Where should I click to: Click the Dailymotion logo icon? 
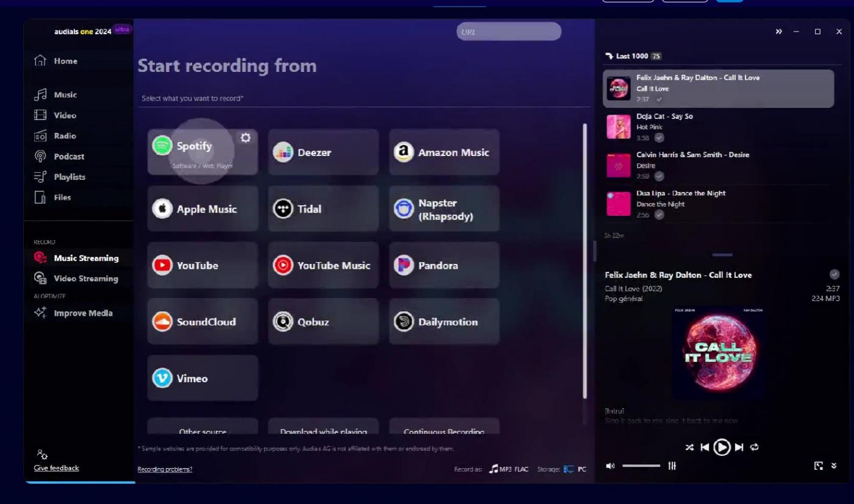coord(404,322)
